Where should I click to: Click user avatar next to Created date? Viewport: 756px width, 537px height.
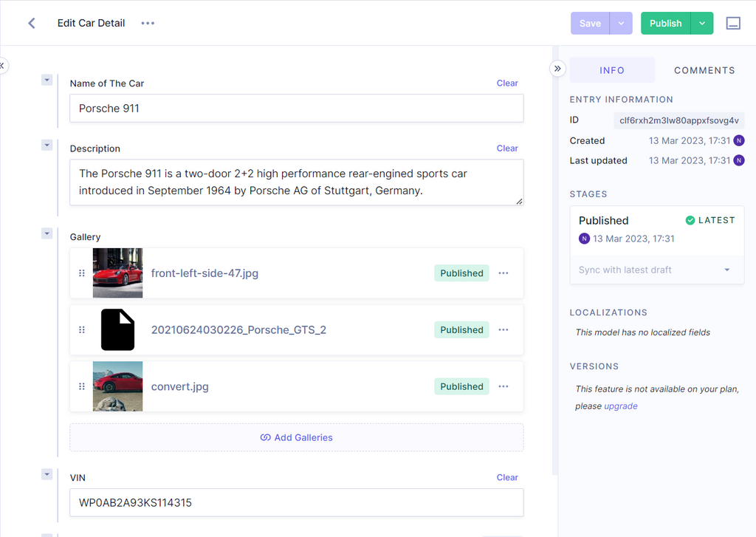738,140
